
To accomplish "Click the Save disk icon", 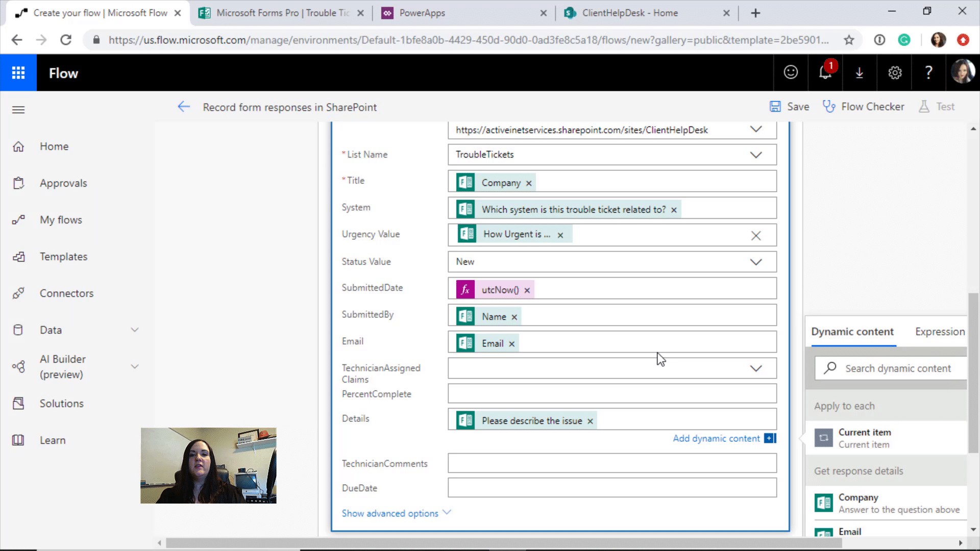I will (775, 107).
